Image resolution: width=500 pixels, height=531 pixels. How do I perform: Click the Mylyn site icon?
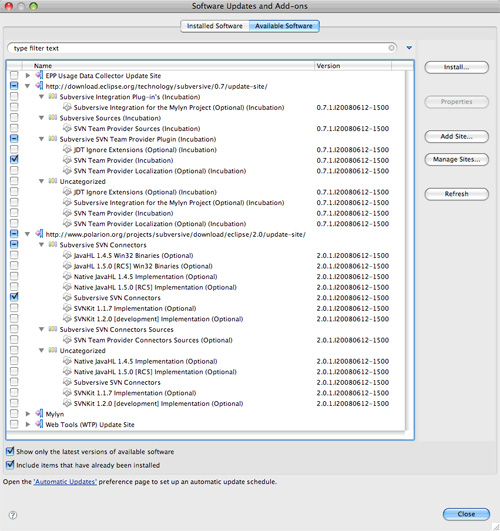[39, 414]
